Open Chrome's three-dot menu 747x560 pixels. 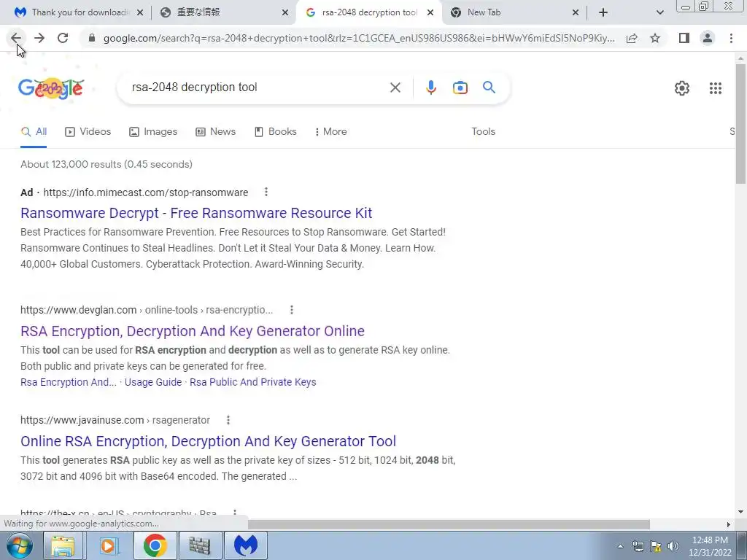pyautogui.click(x=731, y=38)
